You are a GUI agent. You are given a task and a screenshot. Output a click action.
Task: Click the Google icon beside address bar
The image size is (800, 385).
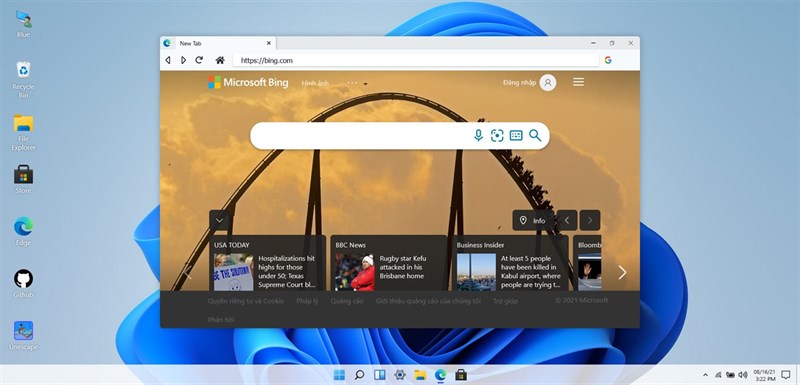608,60
